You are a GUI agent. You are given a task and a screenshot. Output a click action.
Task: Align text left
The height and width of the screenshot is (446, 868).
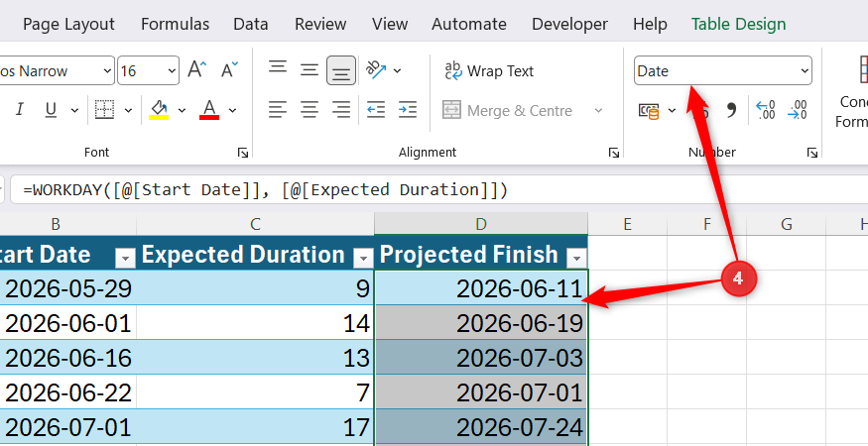pyautogui.click(x=278, y=110)
